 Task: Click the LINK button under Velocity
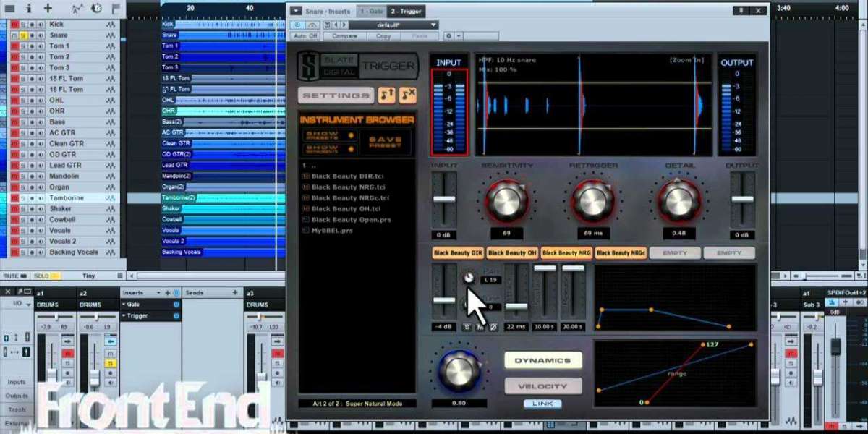(x=542, y=404)
